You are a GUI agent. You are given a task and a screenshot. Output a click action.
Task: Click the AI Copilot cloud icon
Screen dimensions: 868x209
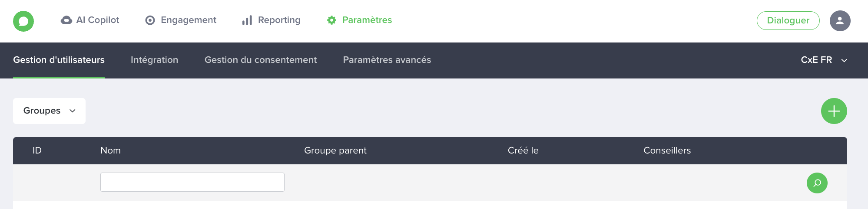click(66, 20)
